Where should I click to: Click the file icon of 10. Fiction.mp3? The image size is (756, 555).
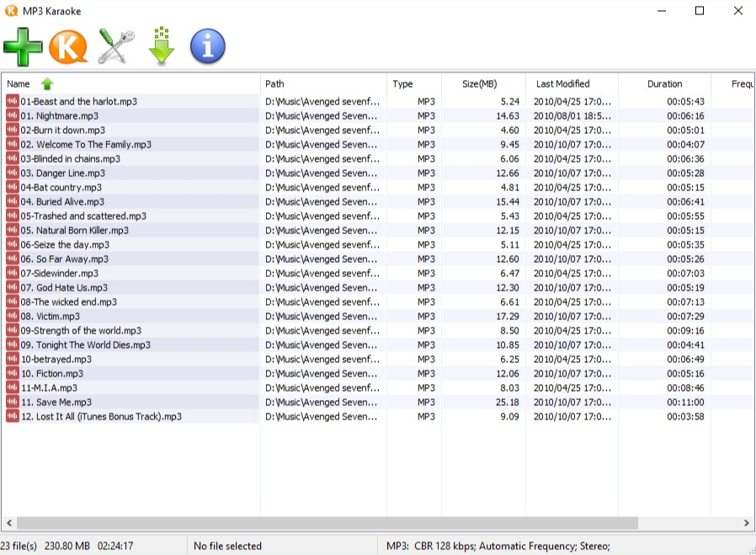[x=12, y=373]
